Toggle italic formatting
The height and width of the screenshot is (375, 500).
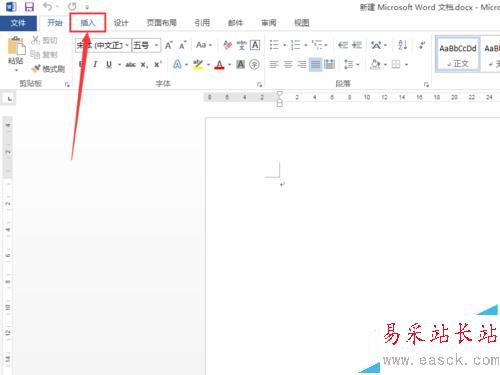coord(95,64)
